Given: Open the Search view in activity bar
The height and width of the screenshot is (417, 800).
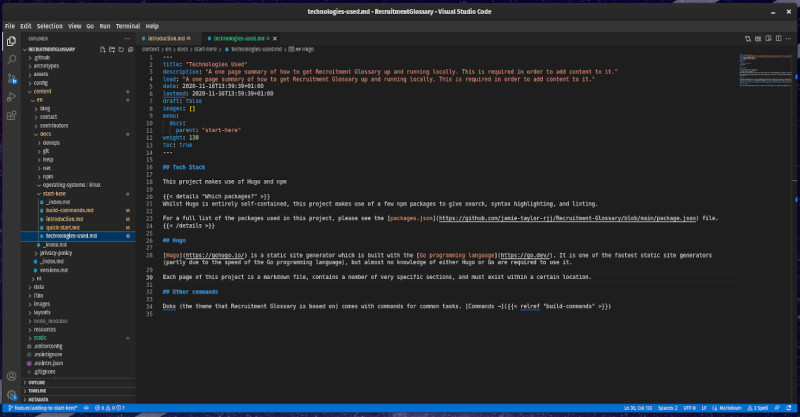Looking at the screenshot, I should [x=11, y=60].
